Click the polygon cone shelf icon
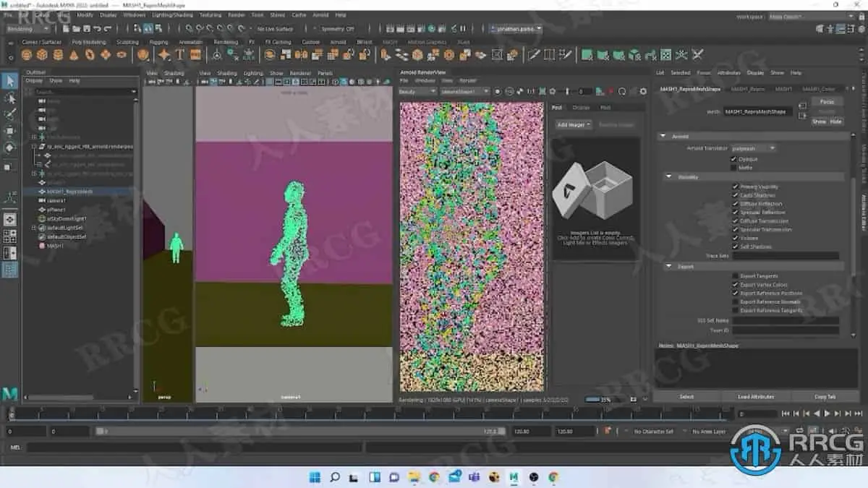 pyautogui.click(x=73, y=55)
